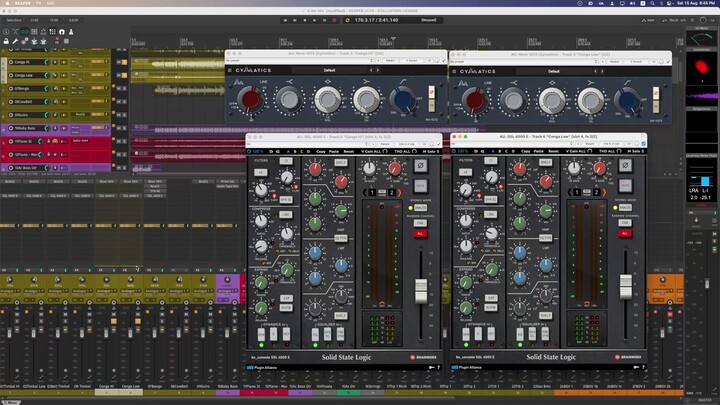Solo the Conga Low track
720x405 pixels.
point(124,75)
